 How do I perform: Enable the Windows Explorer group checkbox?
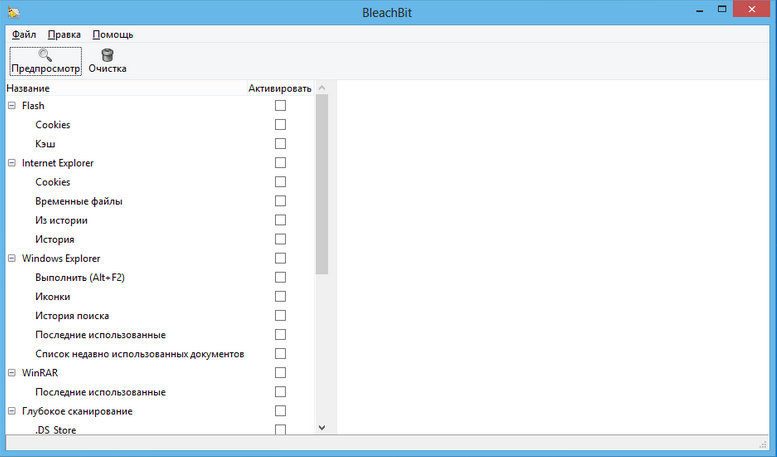[x=280, y=258]
